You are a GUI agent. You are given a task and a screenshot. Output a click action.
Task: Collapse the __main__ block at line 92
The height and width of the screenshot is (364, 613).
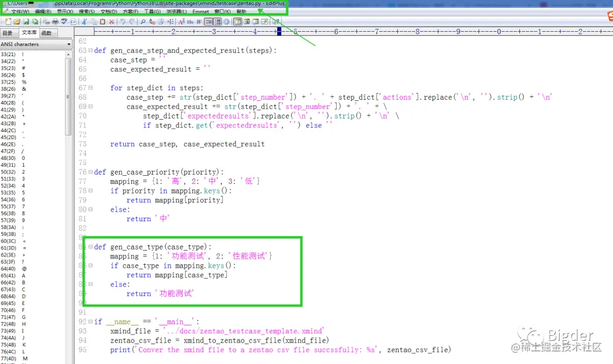coord(90,322)
